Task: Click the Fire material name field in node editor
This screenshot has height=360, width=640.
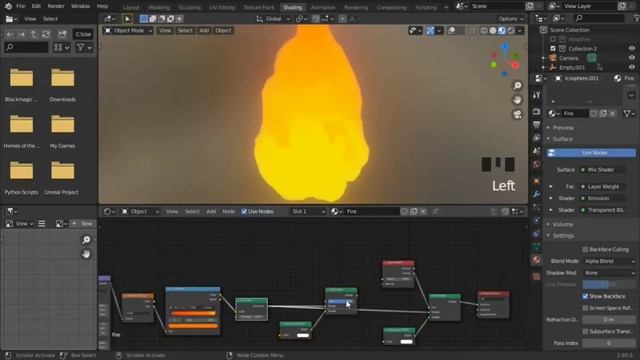Action: tap(371, 211)
